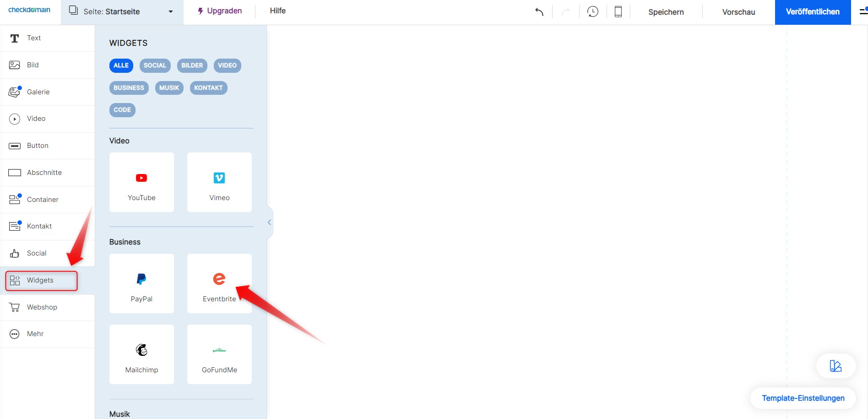Open the Webshop section
This screenshot has width=868, height=419.
[x=42, y=307]
